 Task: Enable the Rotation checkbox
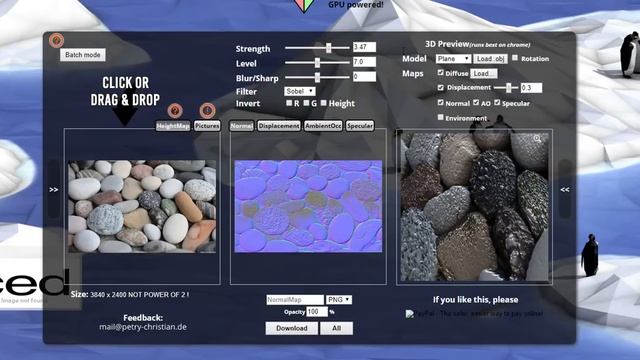[x=515, y=58]
